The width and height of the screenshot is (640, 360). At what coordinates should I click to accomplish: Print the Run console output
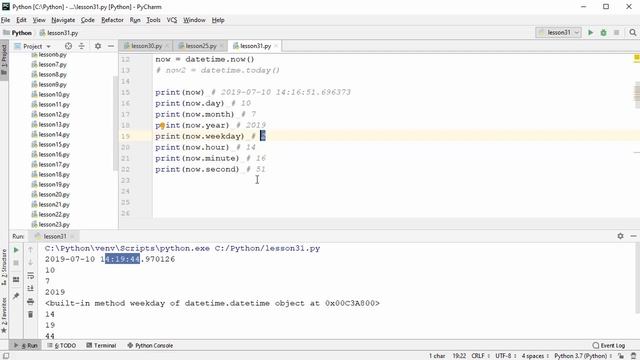tap(31, 302)
